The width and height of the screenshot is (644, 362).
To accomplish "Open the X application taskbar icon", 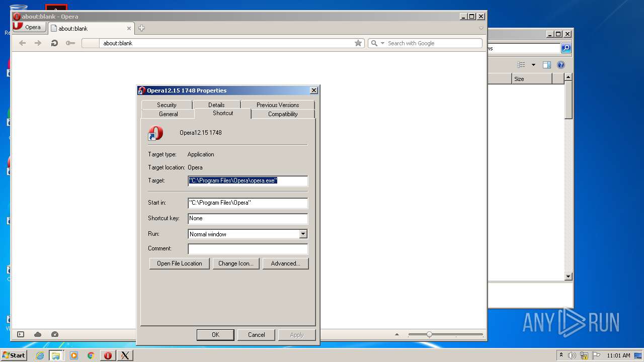I will click(x=125, y=355).
